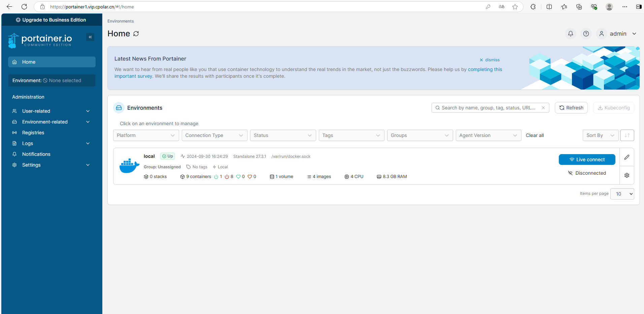Open browser profile avatar
Viewport: 644px width, 314px height.
609,7
